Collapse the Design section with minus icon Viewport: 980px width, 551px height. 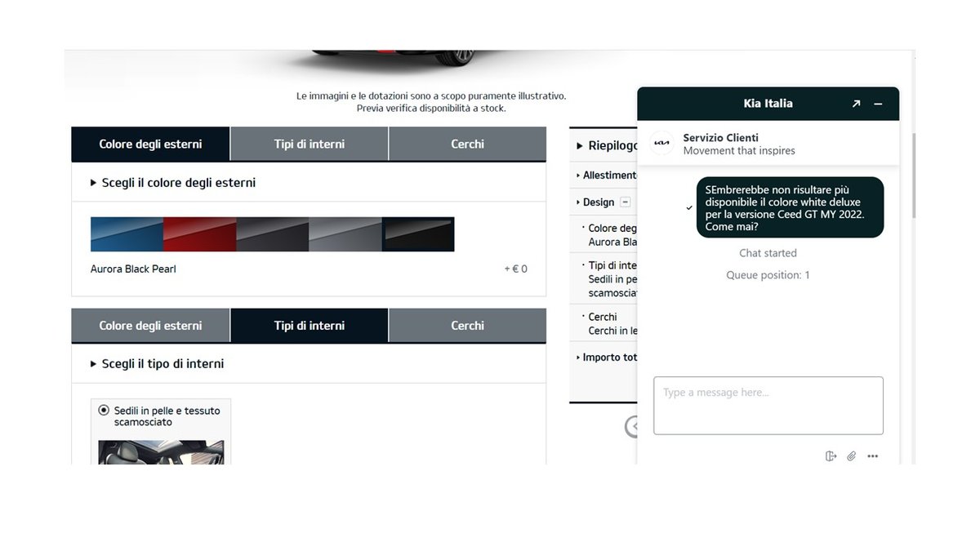click(x=626, y=202)
